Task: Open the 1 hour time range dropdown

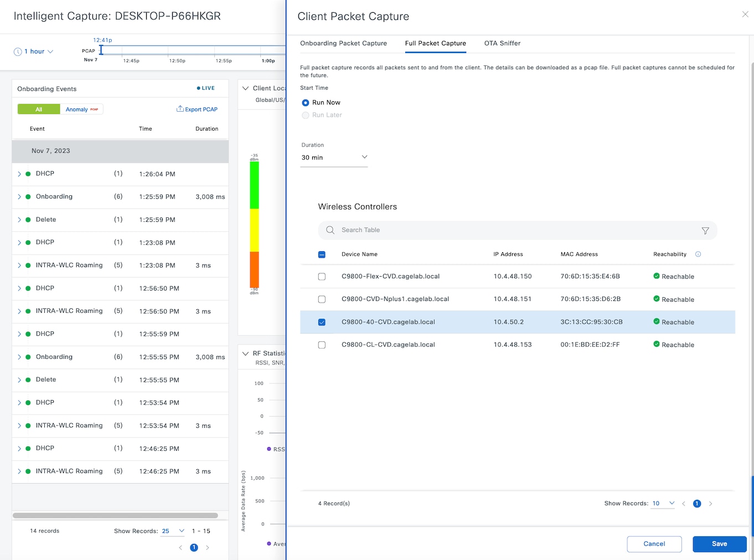Action: tap(34, 51)
